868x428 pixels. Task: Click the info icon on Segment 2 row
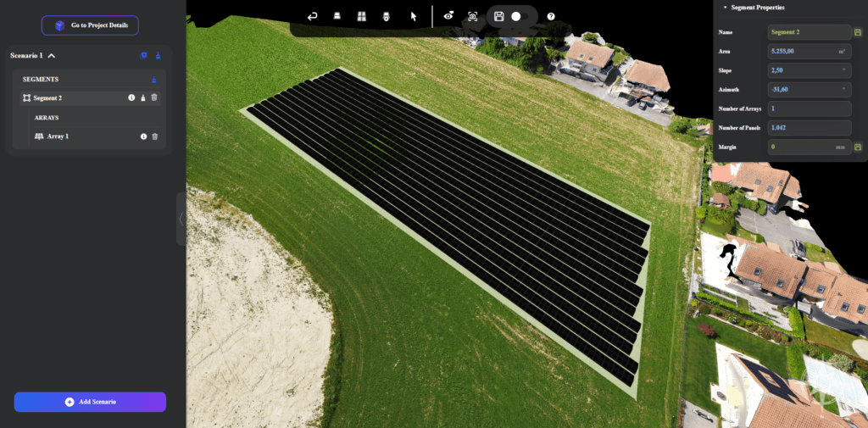click(131, 97)
